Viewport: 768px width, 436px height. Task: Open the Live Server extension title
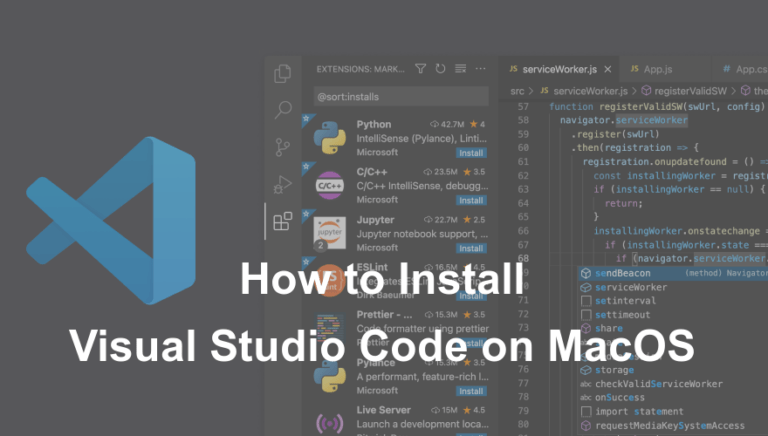coord(384,410)
